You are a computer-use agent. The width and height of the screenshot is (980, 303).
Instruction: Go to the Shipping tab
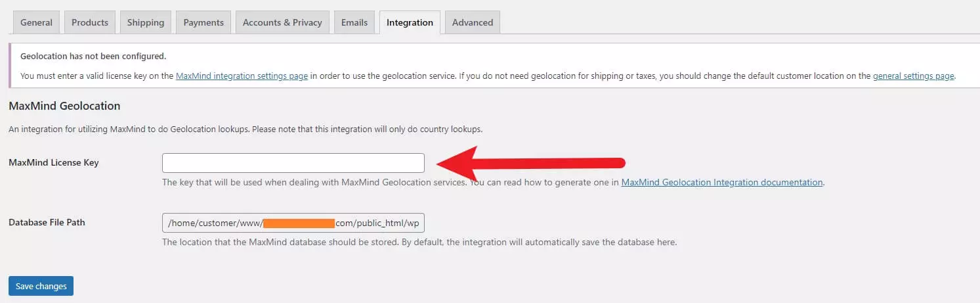pyautogui.click(x=146, y=22)
